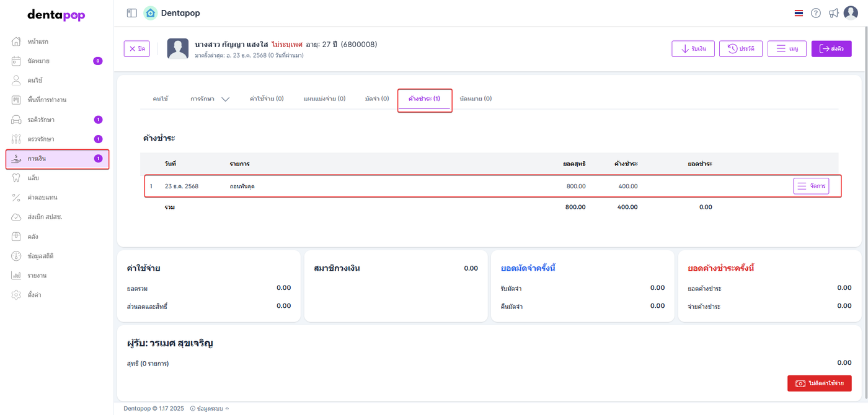Open the เมนู menu button

(787, 49)
